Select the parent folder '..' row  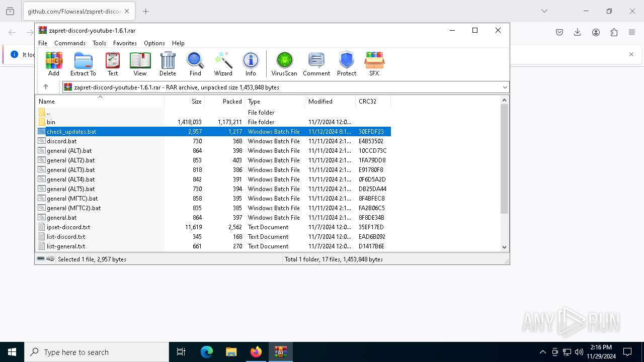point(214,113)
